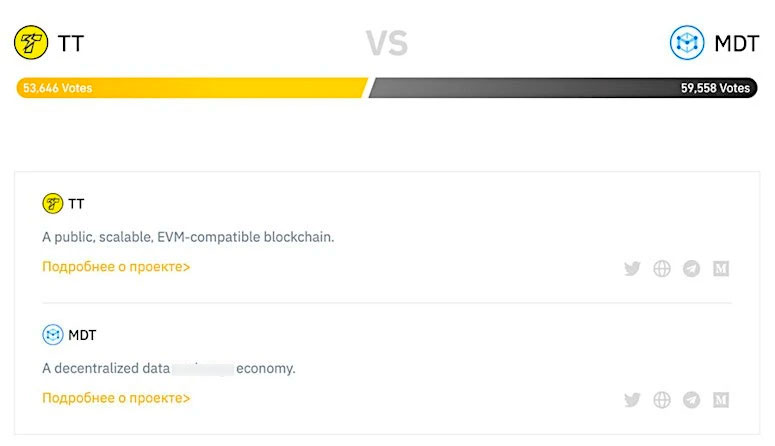Click the small TT logo in project card
The height and width of the screenshot is (446, 775).
point(52,204)
